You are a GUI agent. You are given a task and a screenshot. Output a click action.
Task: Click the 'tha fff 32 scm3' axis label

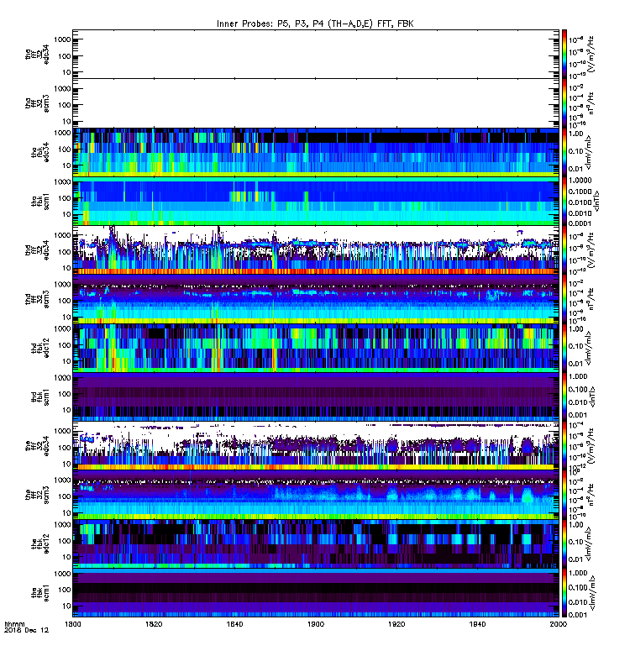click(38, 103)
